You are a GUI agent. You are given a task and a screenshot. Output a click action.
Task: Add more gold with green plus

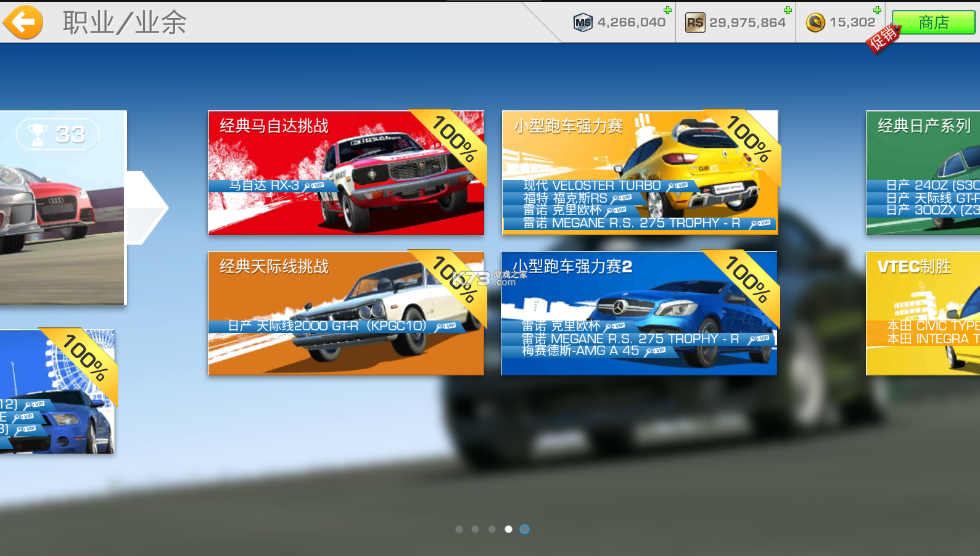point(877,10)
